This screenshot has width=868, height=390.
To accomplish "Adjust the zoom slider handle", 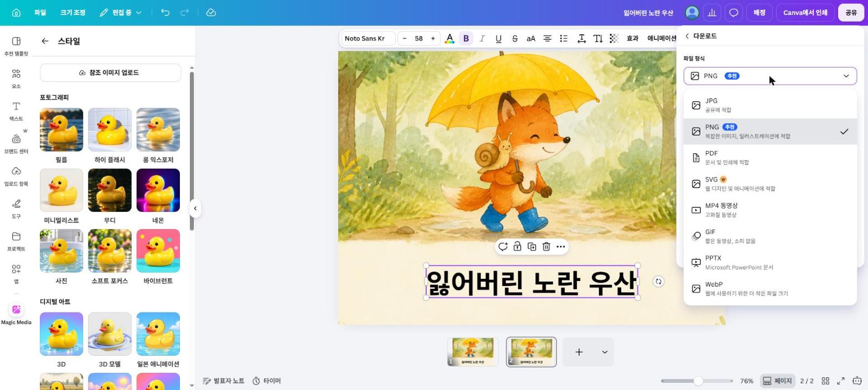I will [698, 381].
